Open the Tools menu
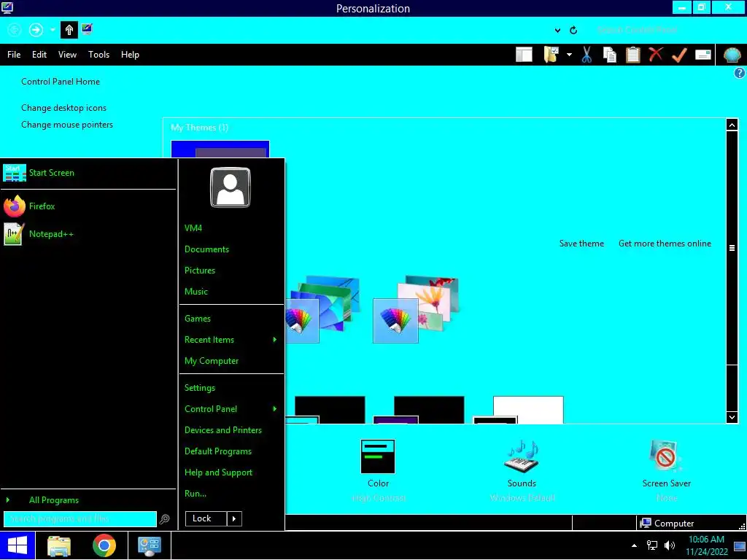The height and width of the screenshot is (560, 747). [x=98, y=55]
